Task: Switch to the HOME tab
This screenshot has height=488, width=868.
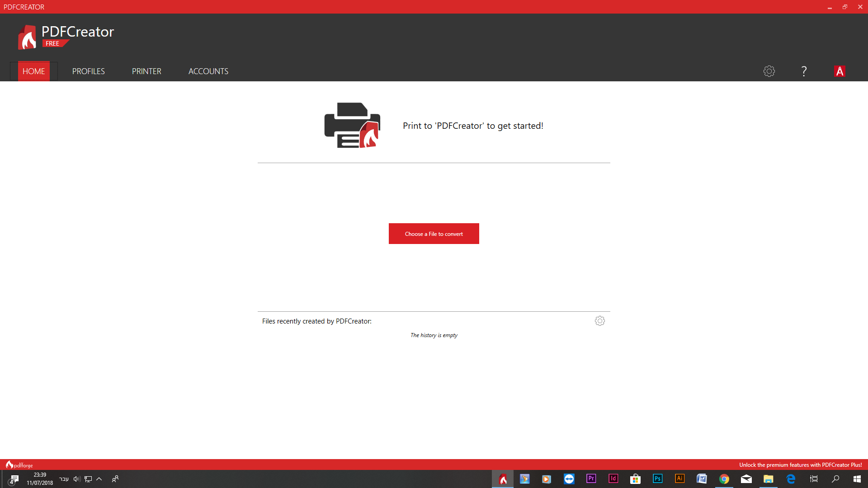Action: (x=34, y=71)
